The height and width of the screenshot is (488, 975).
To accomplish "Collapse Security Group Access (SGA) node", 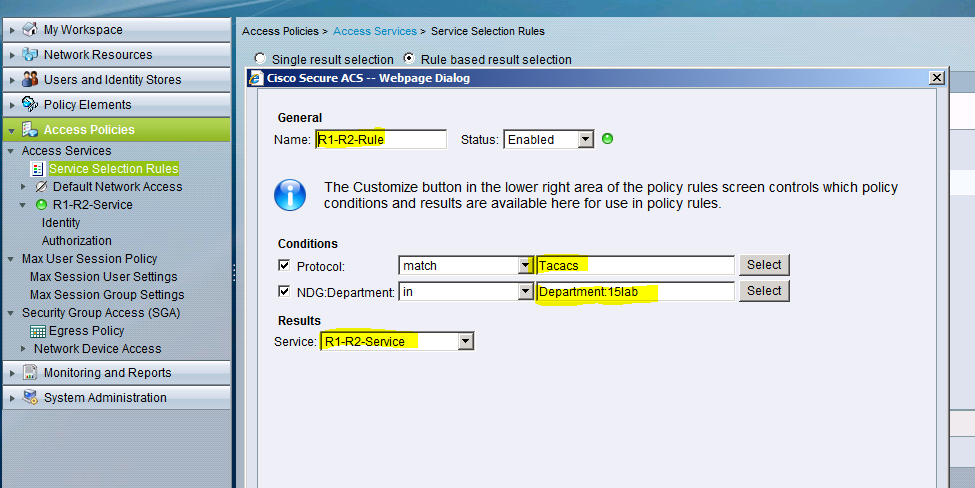I will click(x=11, y=313).
